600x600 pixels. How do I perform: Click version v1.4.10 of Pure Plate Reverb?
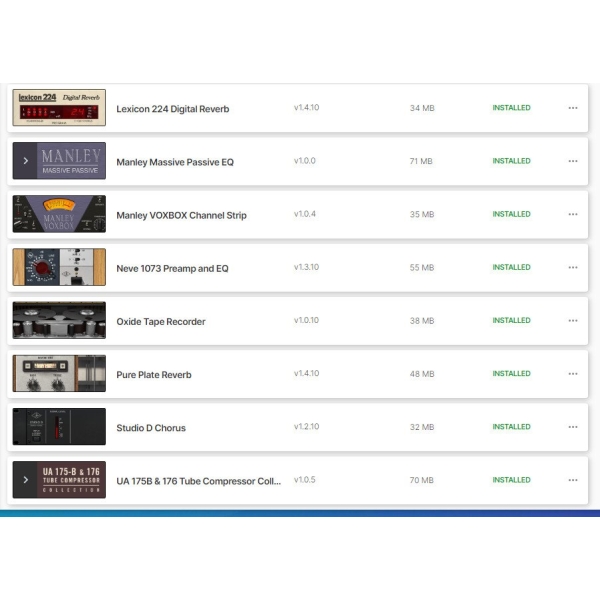306,373
